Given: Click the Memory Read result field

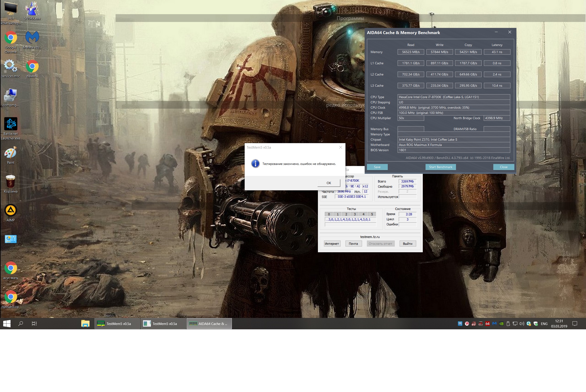Looking at the screenshot, I should click(411, 52).
